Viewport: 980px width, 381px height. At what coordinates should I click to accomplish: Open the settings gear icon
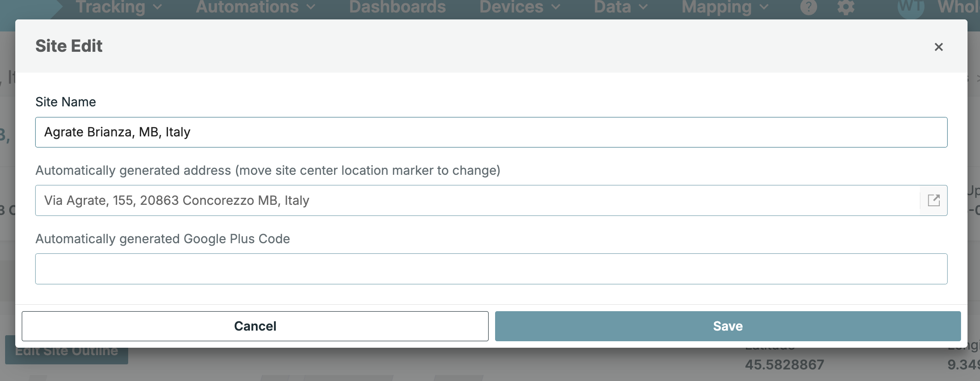(846, 7)
